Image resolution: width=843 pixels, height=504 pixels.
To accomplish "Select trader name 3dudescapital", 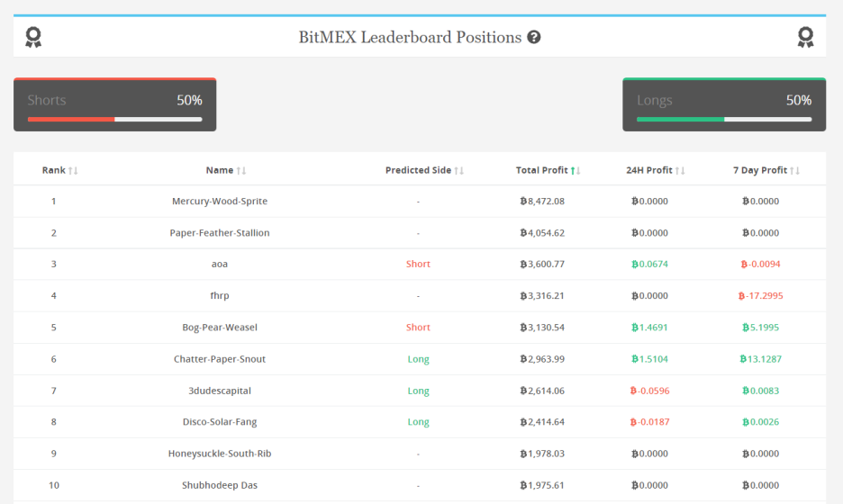I will coord(220,391).
